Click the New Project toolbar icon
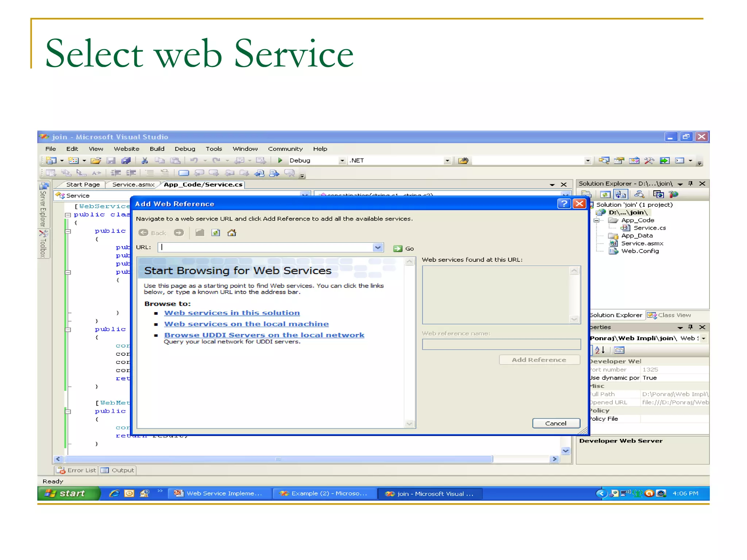 (x=51, y=160)
